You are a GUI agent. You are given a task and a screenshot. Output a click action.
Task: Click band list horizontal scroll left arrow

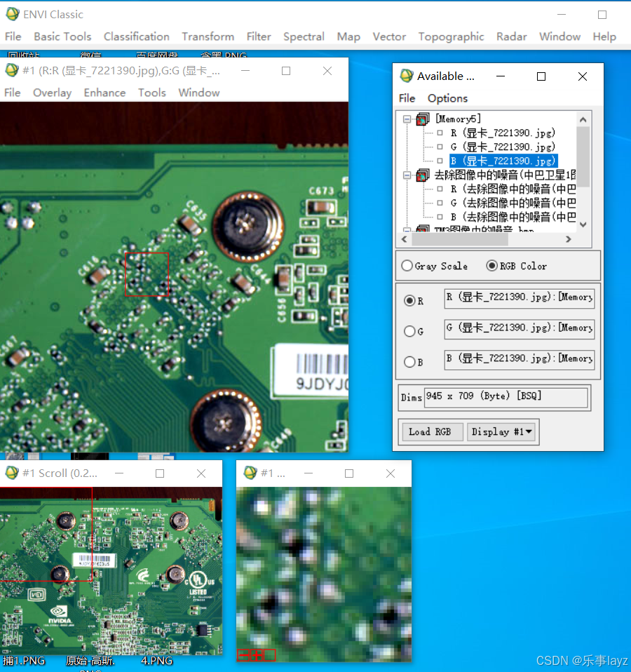click(405, 240)
